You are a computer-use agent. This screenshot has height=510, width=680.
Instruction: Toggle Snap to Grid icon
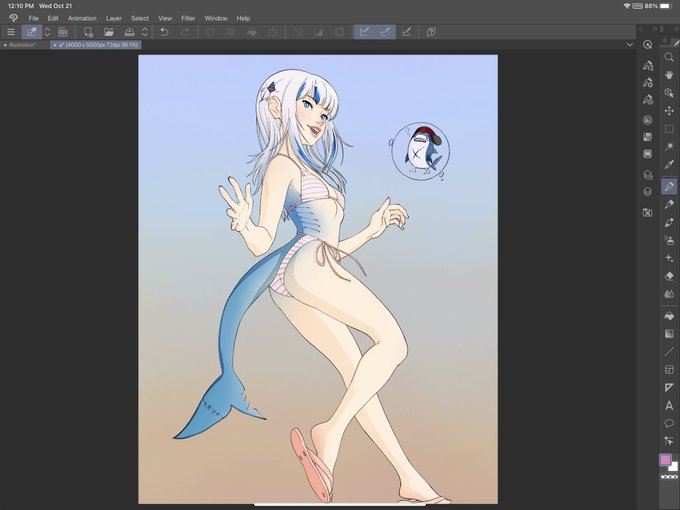[406, 32]
